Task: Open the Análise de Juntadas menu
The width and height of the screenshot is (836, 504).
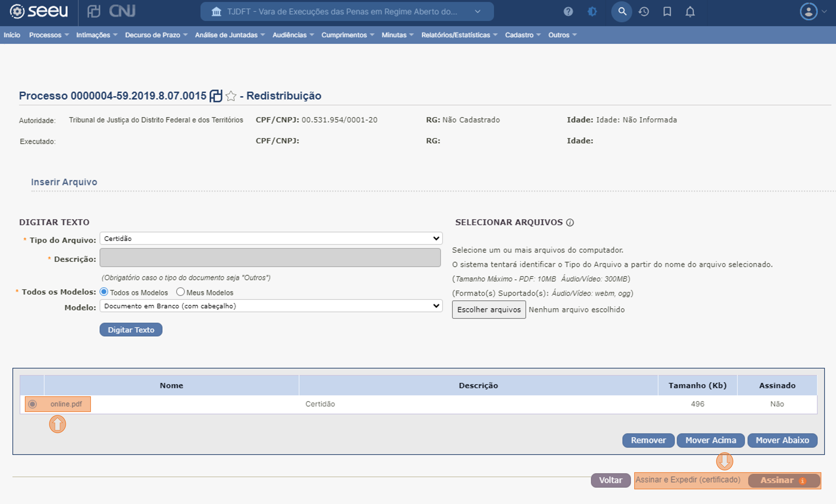Action: [230, 35]
